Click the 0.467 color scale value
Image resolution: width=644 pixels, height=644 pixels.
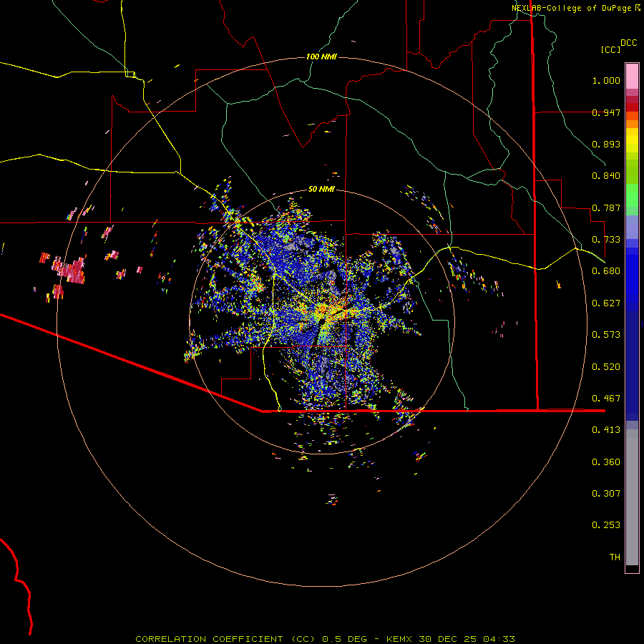click(x=606, y=399)
